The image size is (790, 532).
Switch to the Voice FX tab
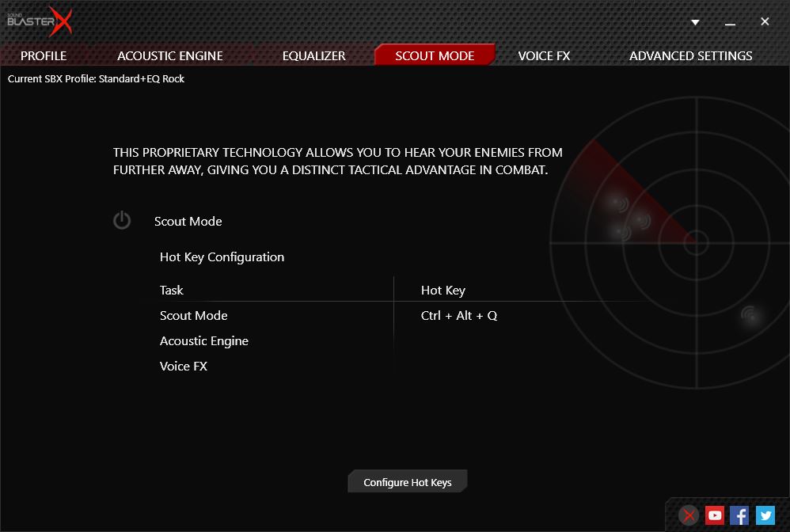pos(544,55)
